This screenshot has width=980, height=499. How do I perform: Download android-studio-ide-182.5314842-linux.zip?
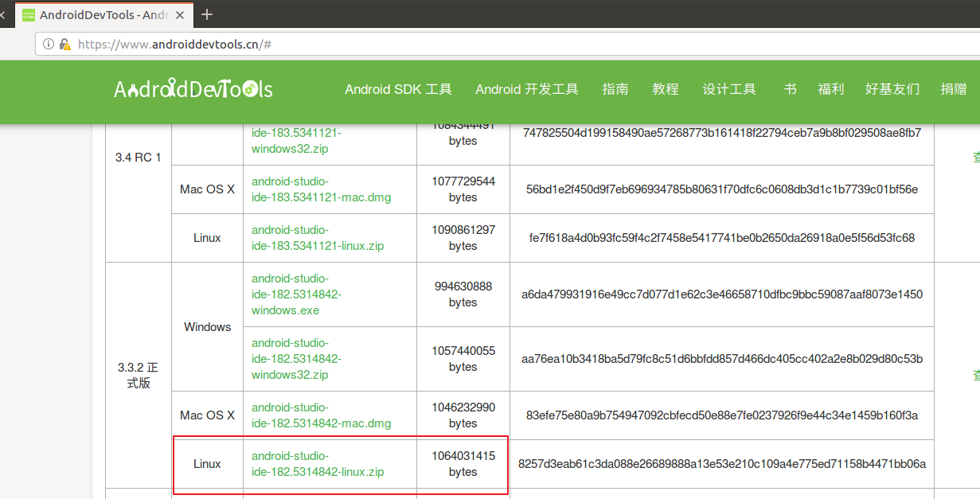pyautogui.click(x=318, y=464)
